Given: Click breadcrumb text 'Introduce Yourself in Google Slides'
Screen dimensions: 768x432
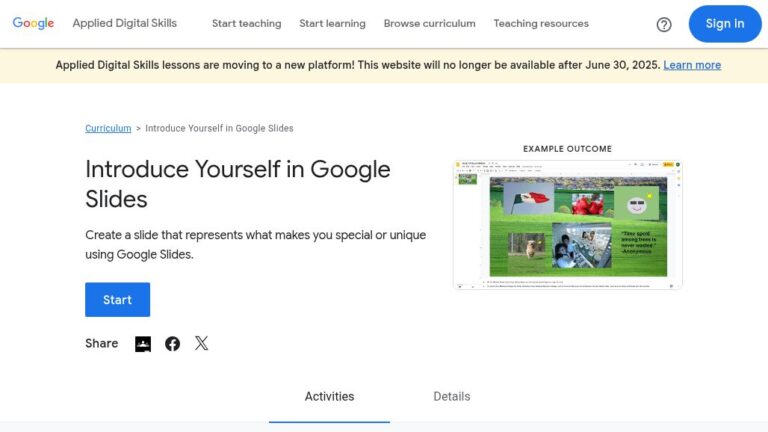Looking at the screenshot, I should [219, 128].
